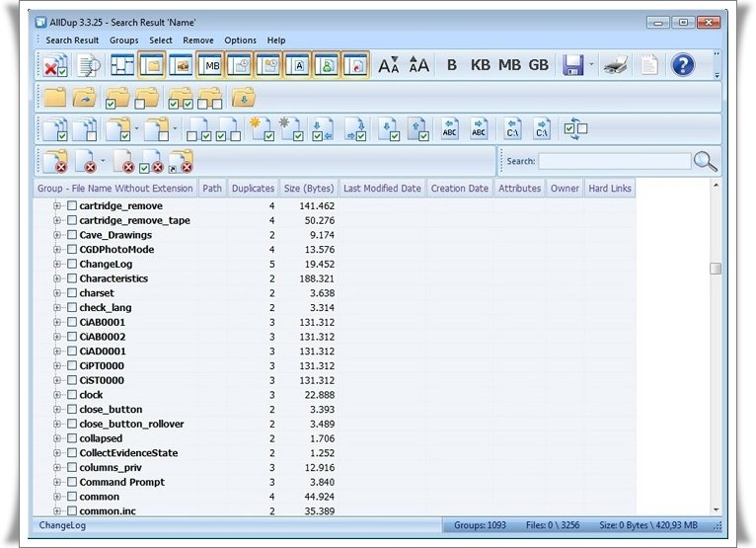This screenshot has width=756, height=548.
Task: Show file sizes in GB
Action: tap(539, 65)
